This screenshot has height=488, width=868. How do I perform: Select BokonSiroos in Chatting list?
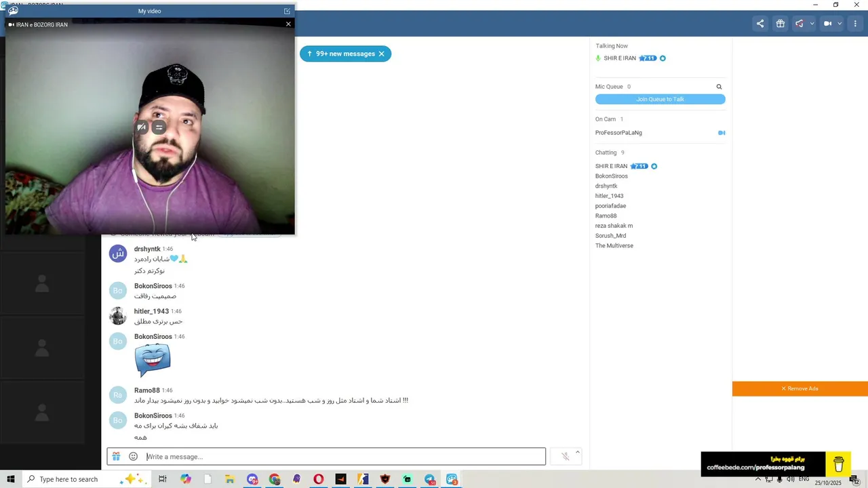612,176
